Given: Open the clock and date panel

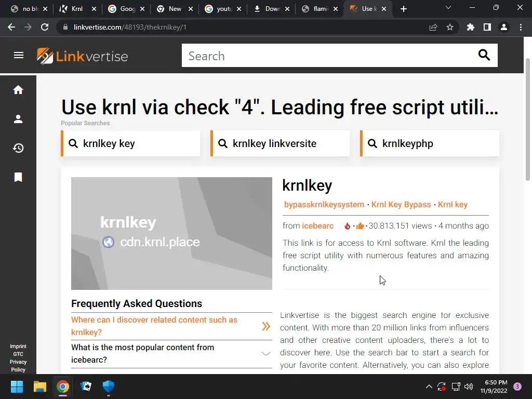Looking at the screenshot, I should tap(494, 387).
